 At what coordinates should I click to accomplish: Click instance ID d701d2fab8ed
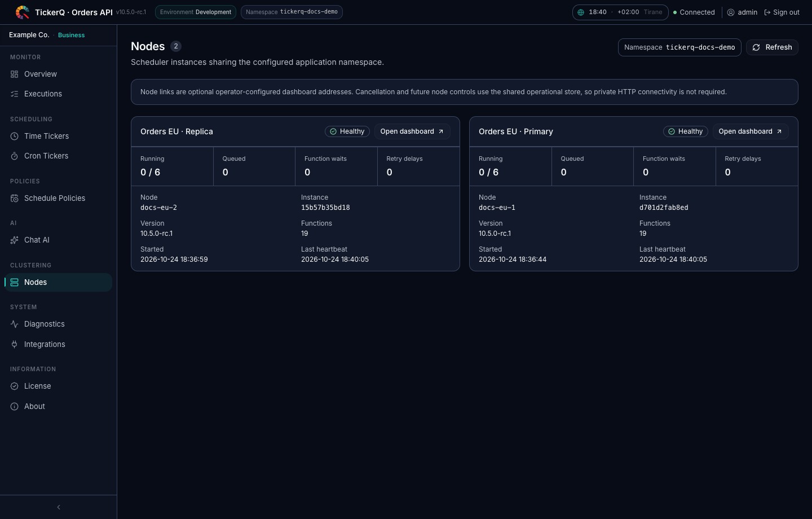click(664, 208)
